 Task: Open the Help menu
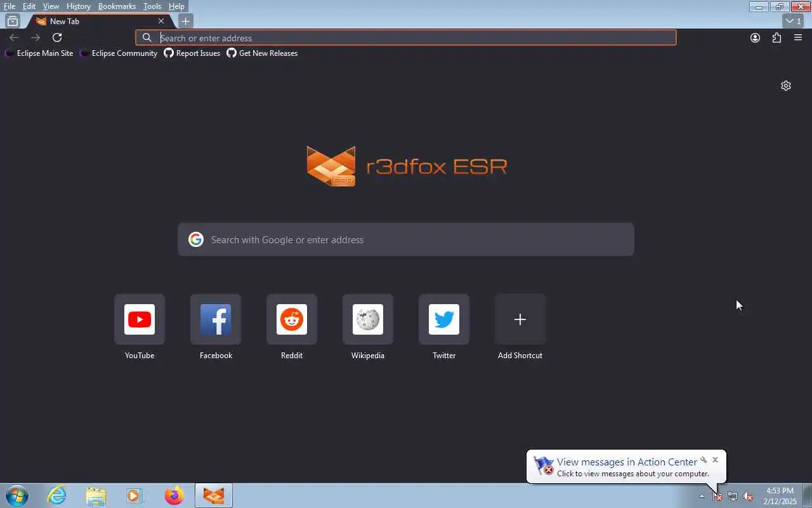coord(176,6)
